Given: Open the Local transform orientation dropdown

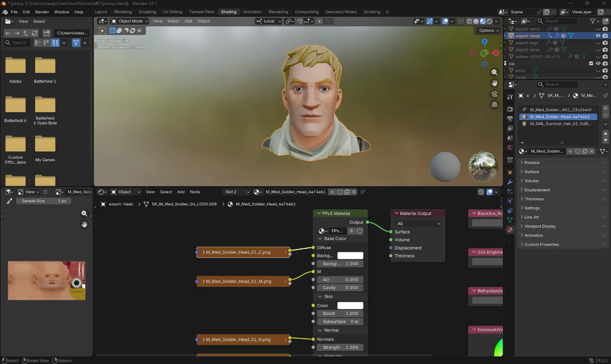Looking at the screenshot, I should pyautogui.click(x=269, y=21).
